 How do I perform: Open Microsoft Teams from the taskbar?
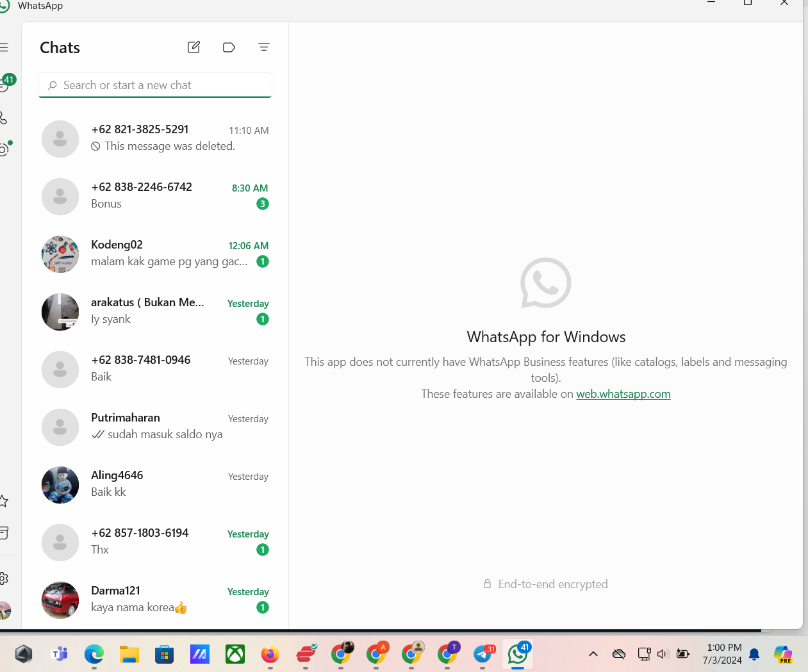[60, 654]
